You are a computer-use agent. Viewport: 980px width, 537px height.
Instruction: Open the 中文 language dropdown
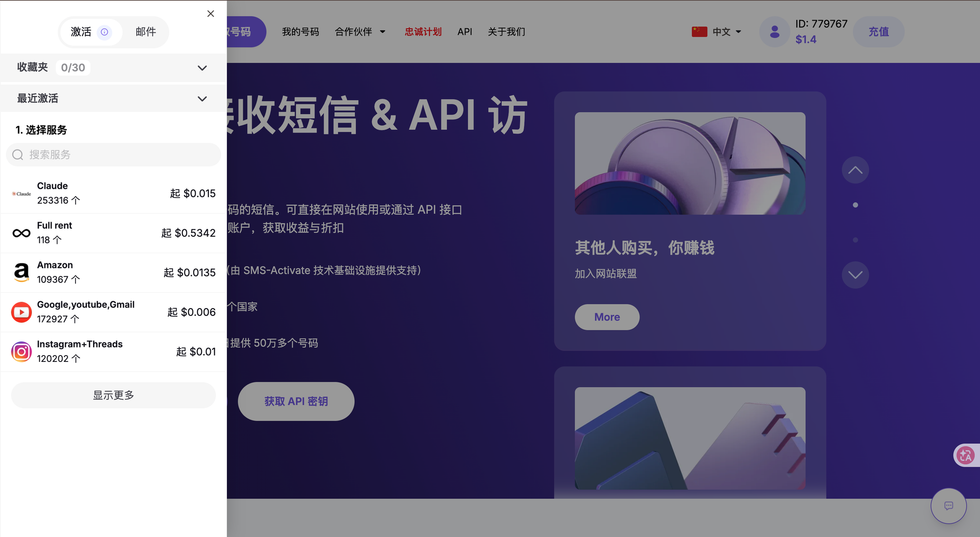point(716,32)
